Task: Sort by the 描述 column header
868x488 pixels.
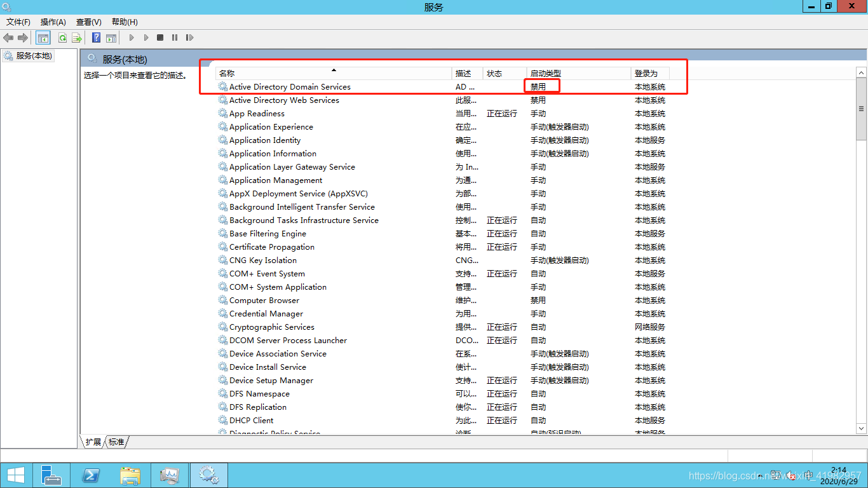Action: click(468, 74)
